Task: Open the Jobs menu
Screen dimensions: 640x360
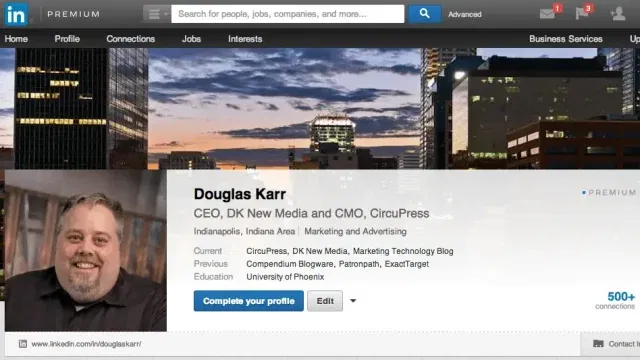Action: click(191, 39)
